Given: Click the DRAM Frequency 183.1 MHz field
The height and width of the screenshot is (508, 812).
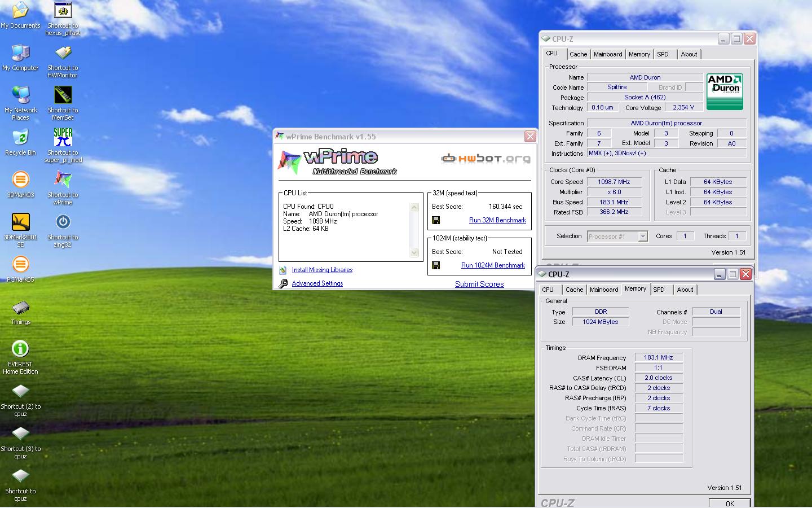Looking at the screenshot, I should point(659,357).
